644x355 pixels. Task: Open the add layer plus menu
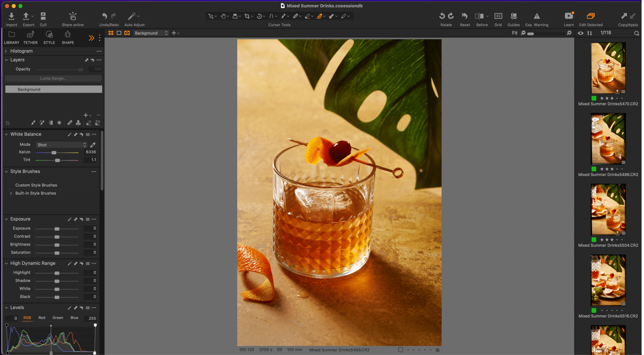[x=87, y=115]
